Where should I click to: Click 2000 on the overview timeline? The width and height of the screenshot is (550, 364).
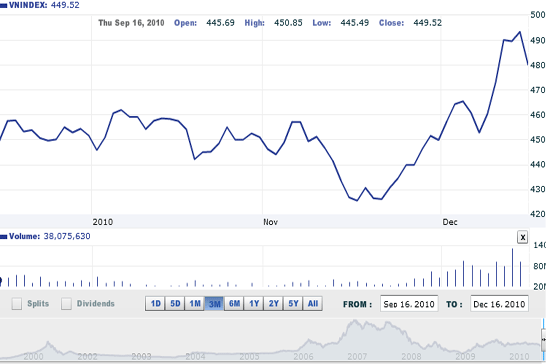(33, 357)
